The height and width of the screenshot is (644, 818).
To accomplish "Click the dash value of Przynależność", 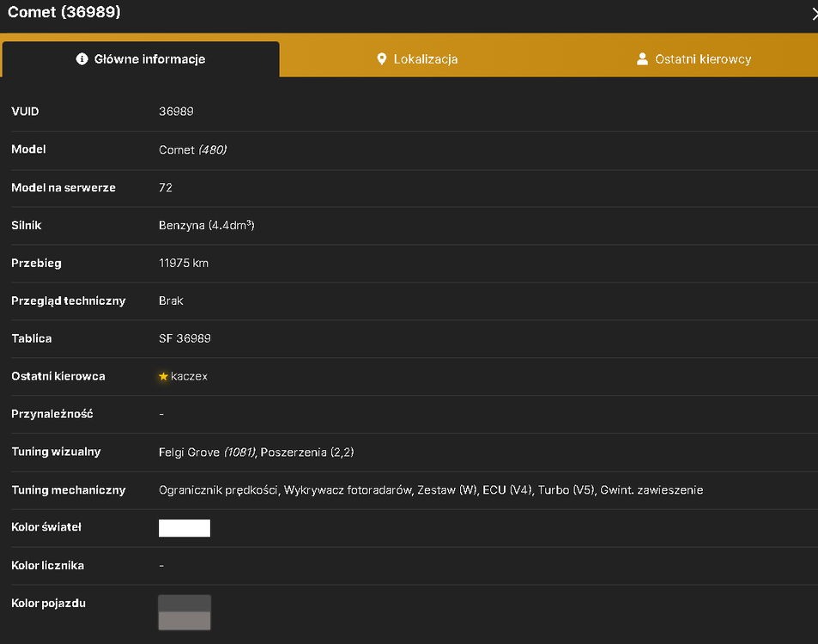I will [x=161, y=414].
